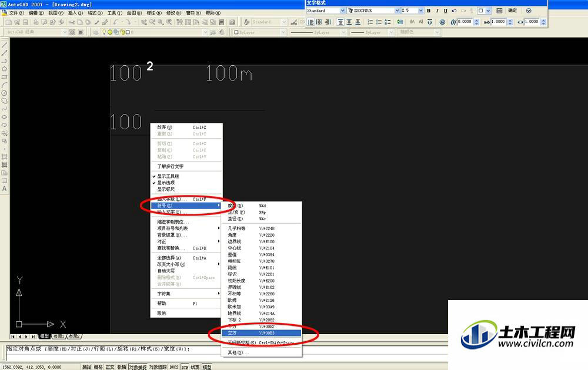Expand the 项目符号和列表 submenu
The width and height of the screenshot is (588, 370).
(x=186, y=228)
